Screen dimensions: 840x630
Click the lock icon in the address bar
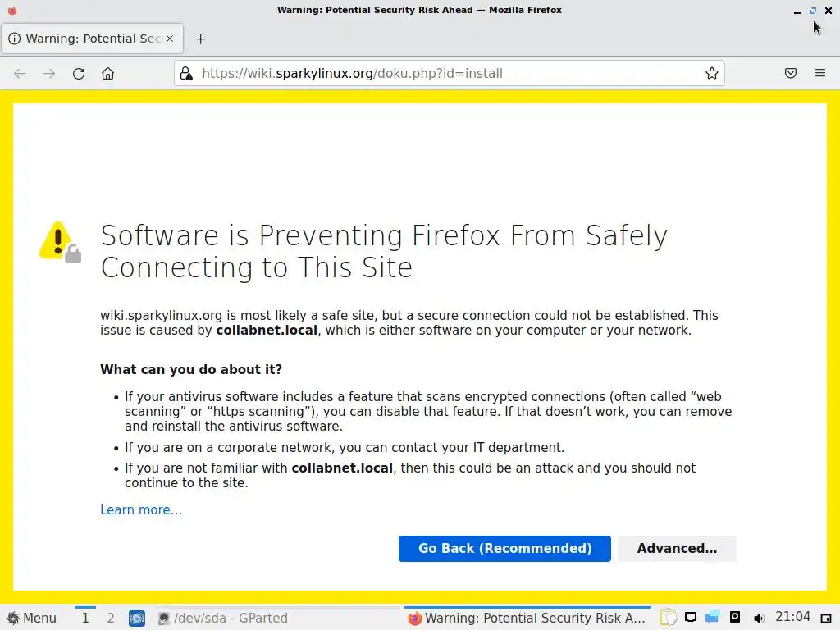click(x=186, y=74)
